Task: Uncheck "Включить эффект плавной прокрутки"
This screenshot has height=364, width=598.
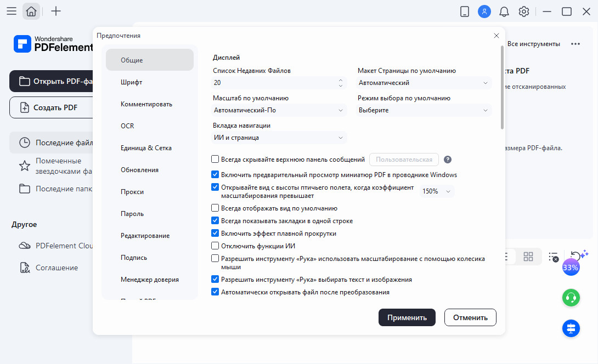Action: (215, 234)
